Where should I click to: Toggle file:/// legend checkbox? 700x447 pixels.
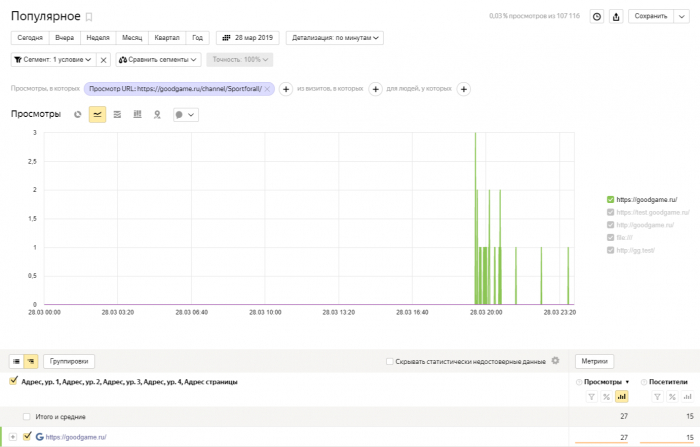tap(610, 237)
